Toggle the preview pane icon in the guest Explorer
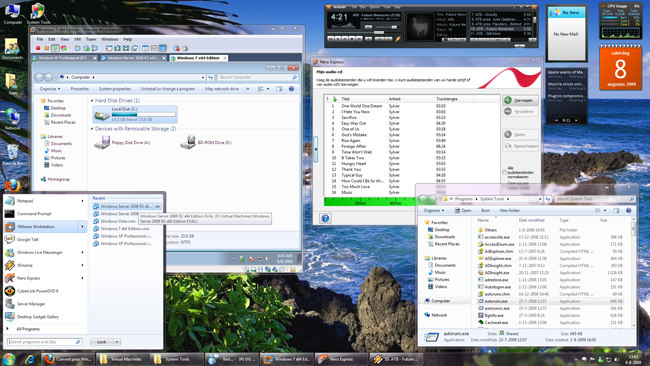Viewport: 650px width, 366px height. (x=279, y=89)
